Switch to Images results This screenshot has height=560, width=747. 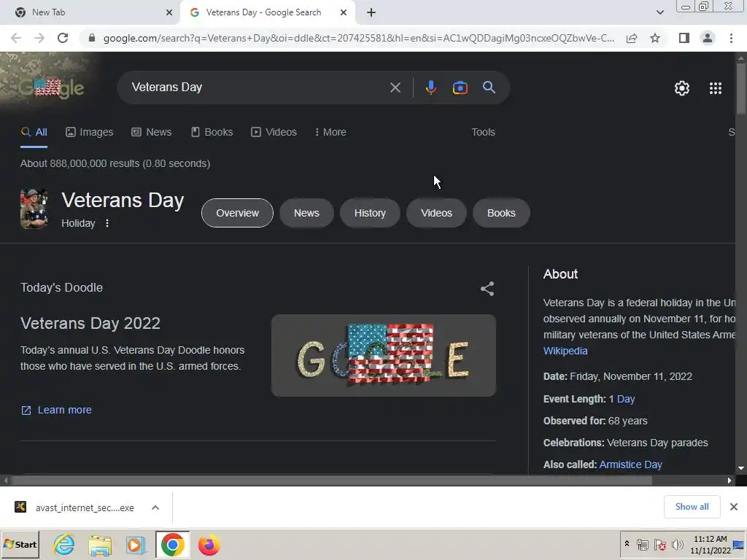(x=90, y=133)
